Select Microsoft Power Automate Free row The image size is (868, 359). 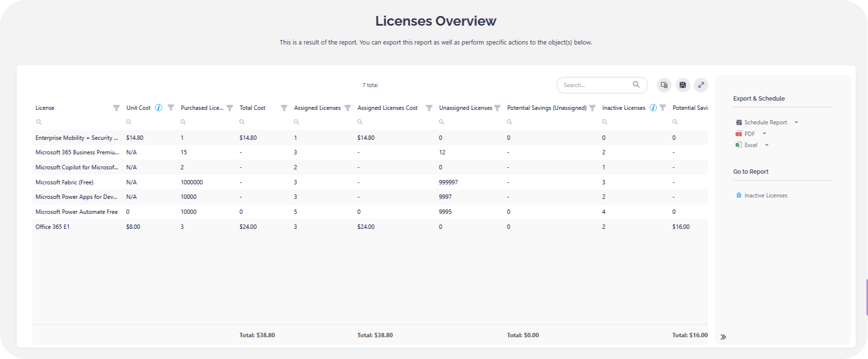(370, 212)
